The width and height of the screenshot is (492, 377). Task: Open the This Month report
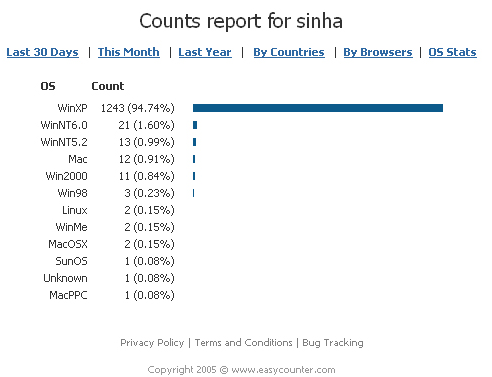click(129, 52)
